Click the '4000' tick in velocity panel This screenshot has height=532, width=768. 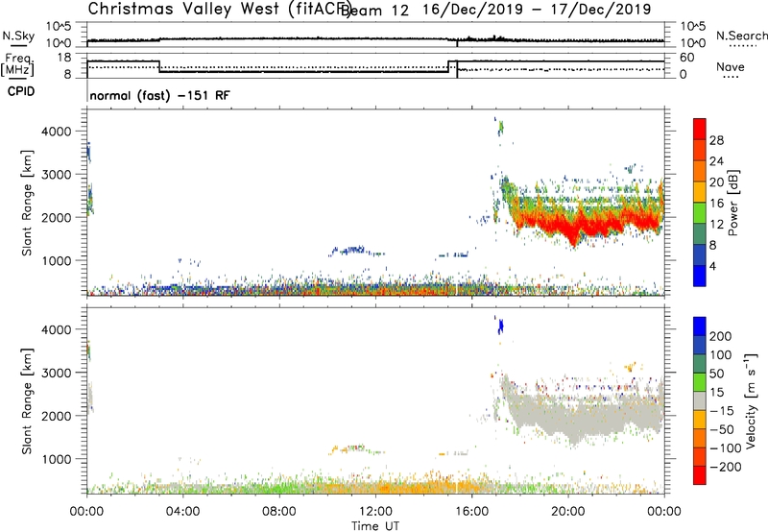pos(57,329)
